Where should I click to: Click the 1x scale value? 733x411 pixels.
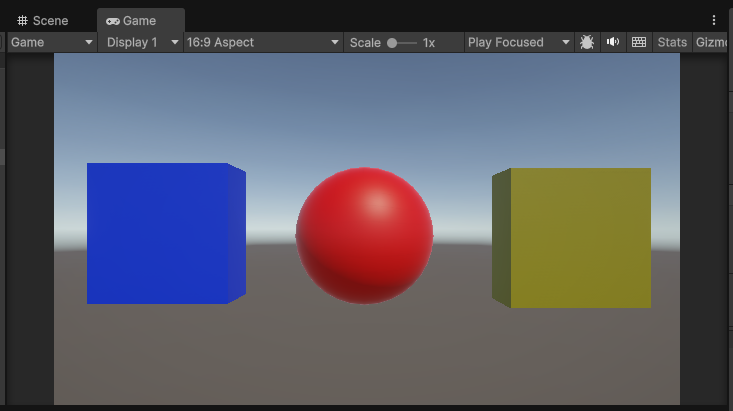click(429, 42)
